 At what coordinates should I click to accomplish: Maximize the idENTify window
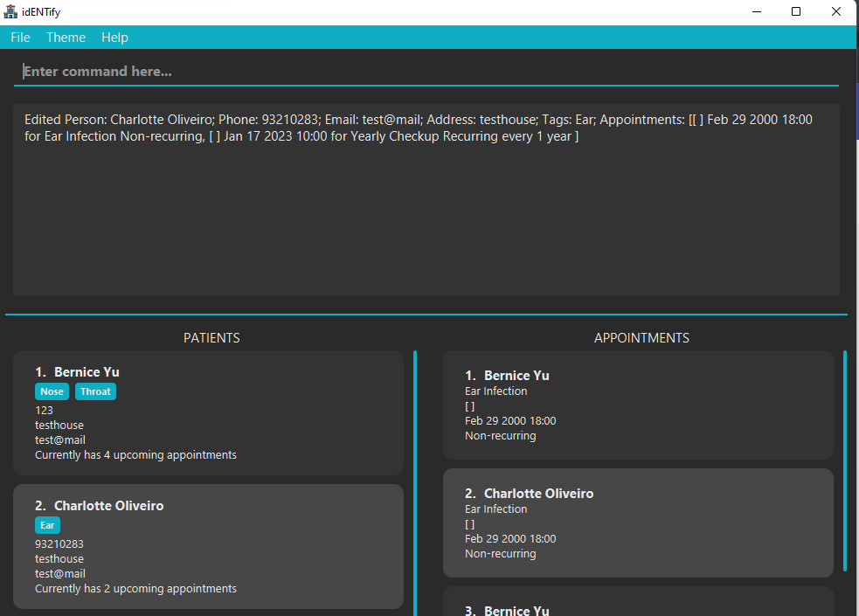point(796,11)
